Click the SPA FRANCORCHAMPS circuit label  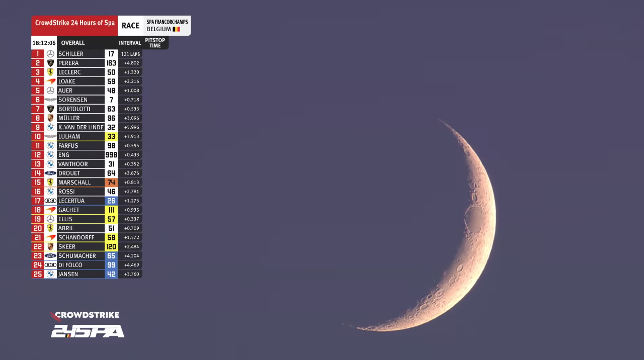pos(167,22)
